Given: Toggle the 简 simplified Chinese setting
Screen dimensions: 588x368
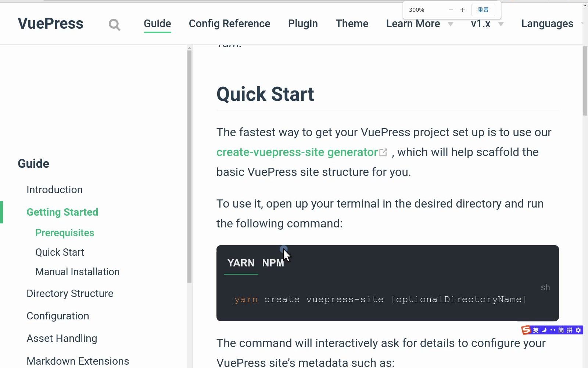Looking at the screenshot, I should (x=561, y=330).
